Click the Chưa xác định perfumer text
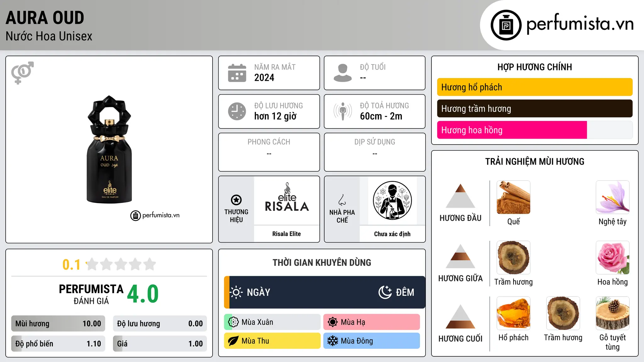 392,234
